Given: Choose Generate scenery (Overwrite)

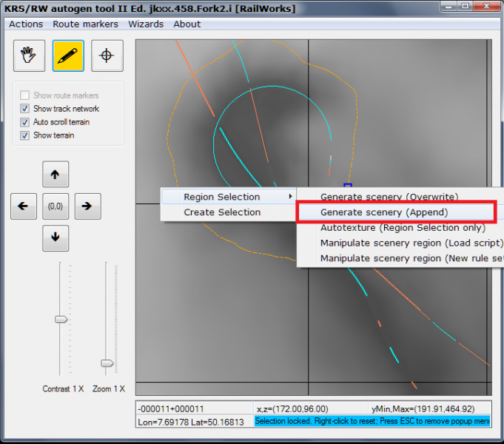Looking at the screenshot, I should [400, 196].
